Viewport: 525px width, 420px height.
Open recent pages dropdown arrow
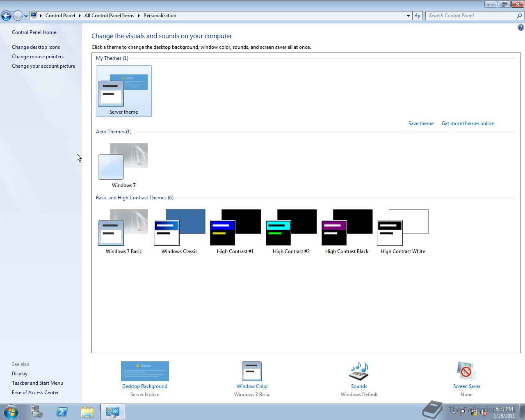26,16
